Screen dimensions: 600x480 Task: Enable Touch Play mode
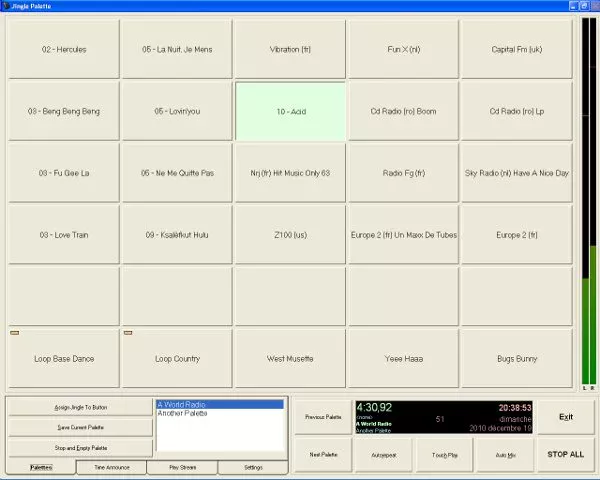coord(445,454)
